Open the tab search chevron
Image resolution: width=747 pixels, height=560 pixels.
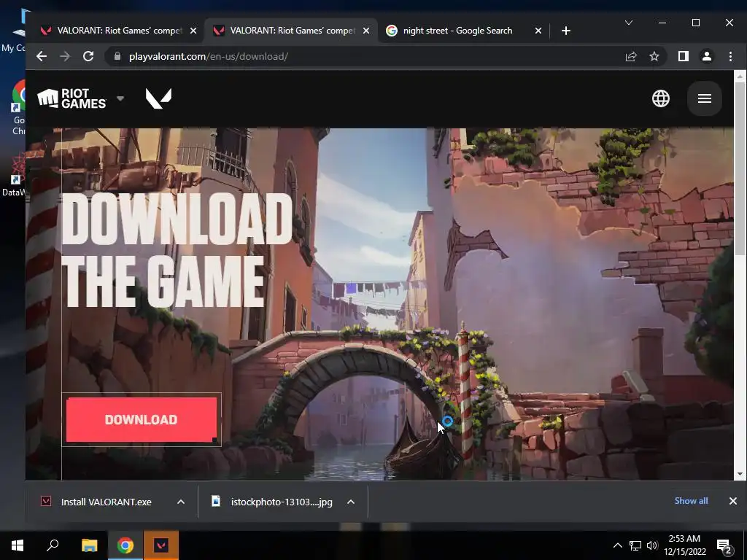(629, 23)
